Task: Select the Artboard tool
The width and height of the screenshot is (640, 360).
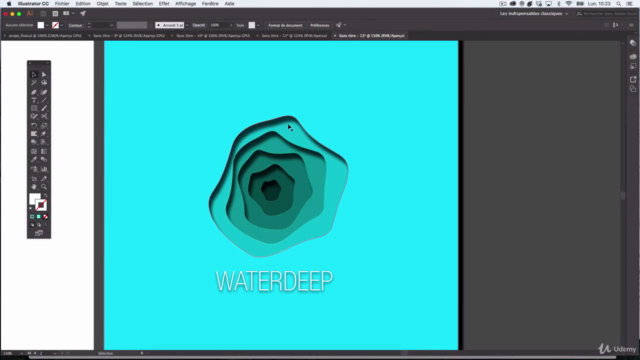Action: coord(34,179)
